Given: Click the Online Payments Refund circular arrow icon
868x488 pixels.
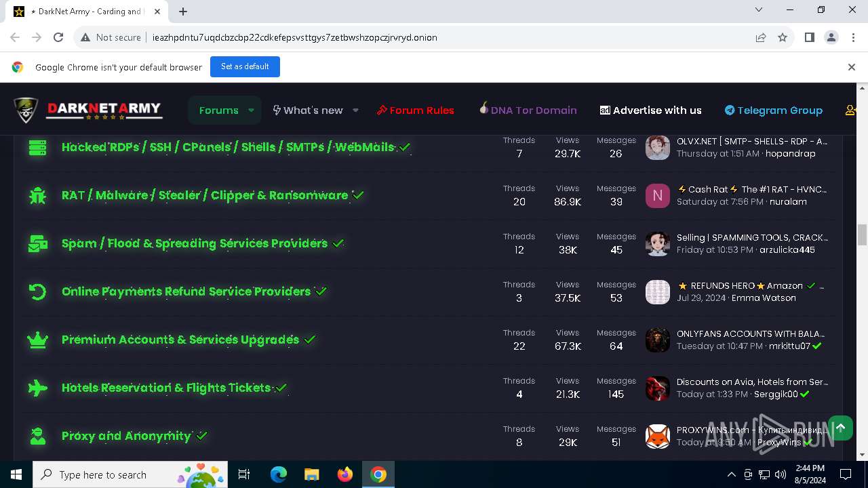Looking at the screenshot, I should click(37, 291).
